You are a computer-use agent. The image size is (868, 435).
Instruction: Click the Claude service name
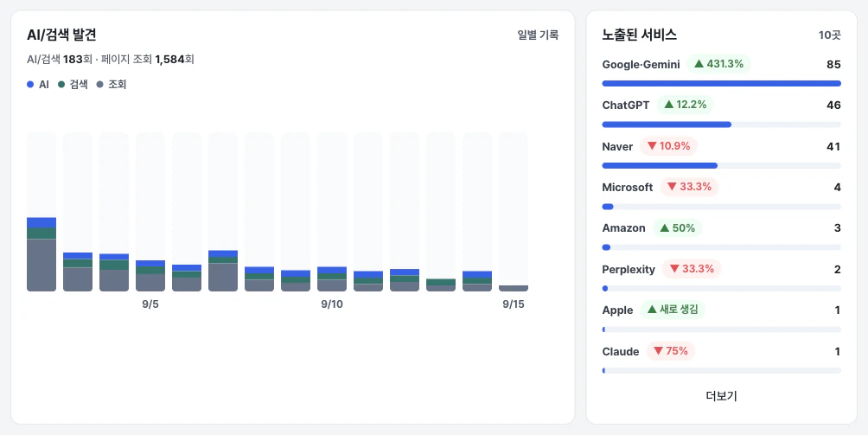[x=621, y=351]
